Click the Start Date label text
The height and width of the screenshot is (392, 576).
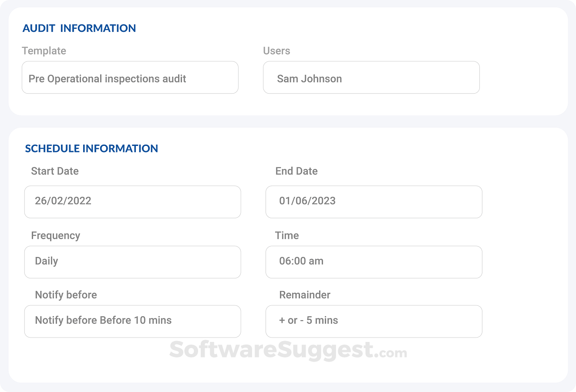55,171
